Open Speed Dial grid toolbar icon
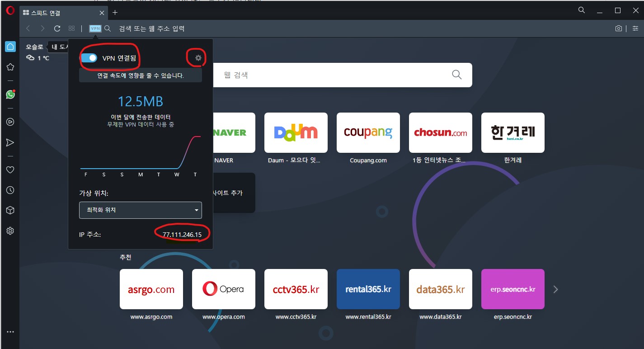Screen dimensions: 644x349 click(x=71, y=28)
